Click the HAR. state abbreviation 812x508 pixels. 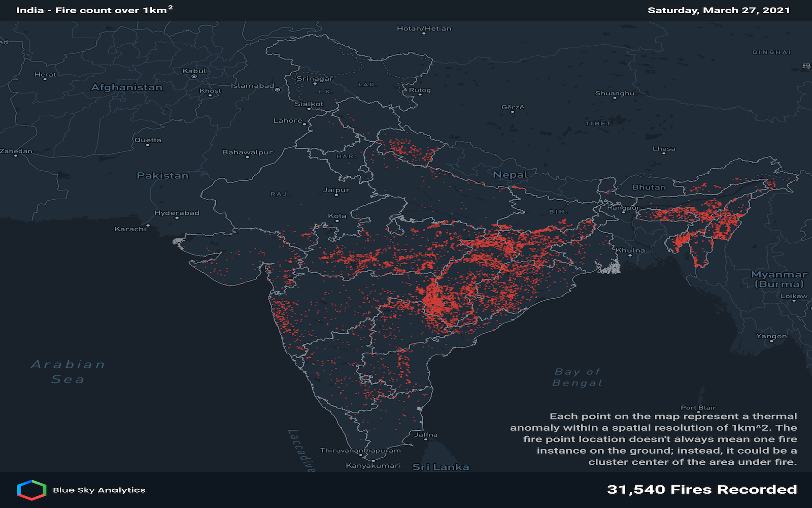point(346,156)
